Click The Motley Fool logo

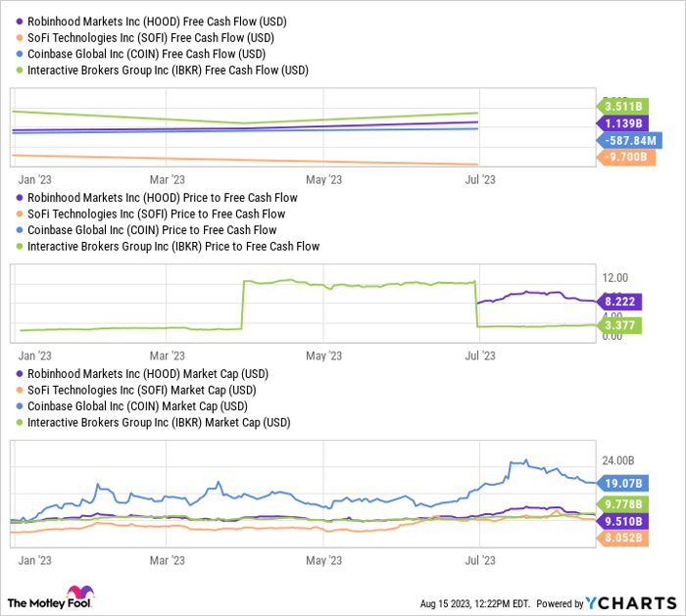(51, 597)
